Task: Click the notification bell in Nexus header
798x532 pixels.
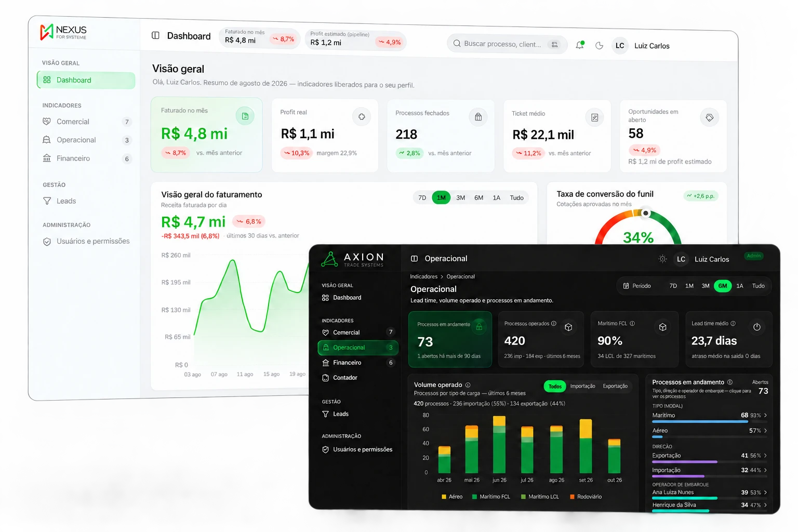Action: coord(580,45)
